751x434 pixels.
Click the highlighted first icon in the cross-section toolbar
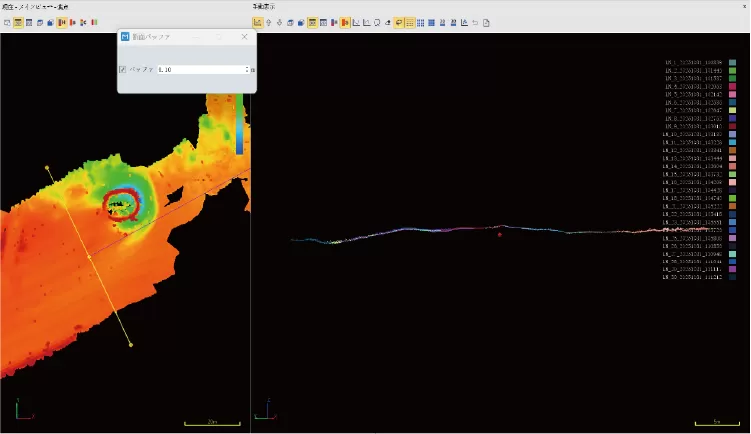(258, 21)
